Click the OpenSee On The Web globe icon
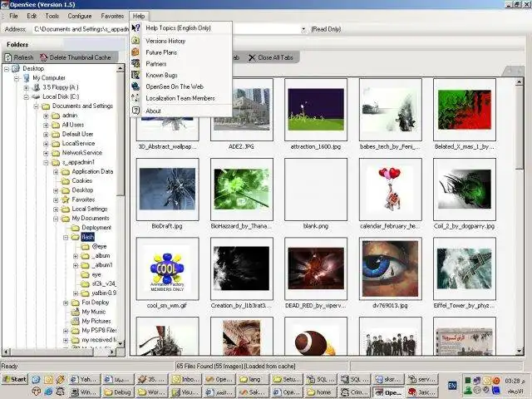532x399 pixels. [136, 86]
